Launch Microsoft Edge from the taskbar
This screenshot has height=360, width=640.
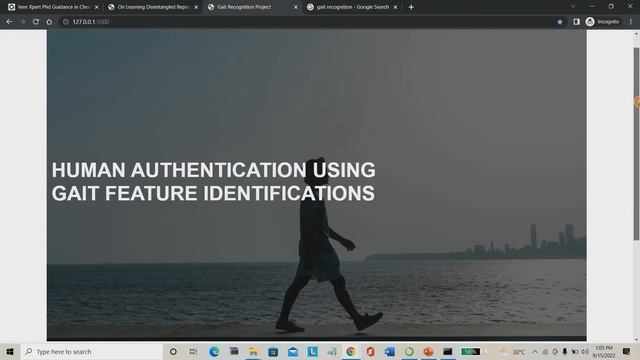point(214,351)
